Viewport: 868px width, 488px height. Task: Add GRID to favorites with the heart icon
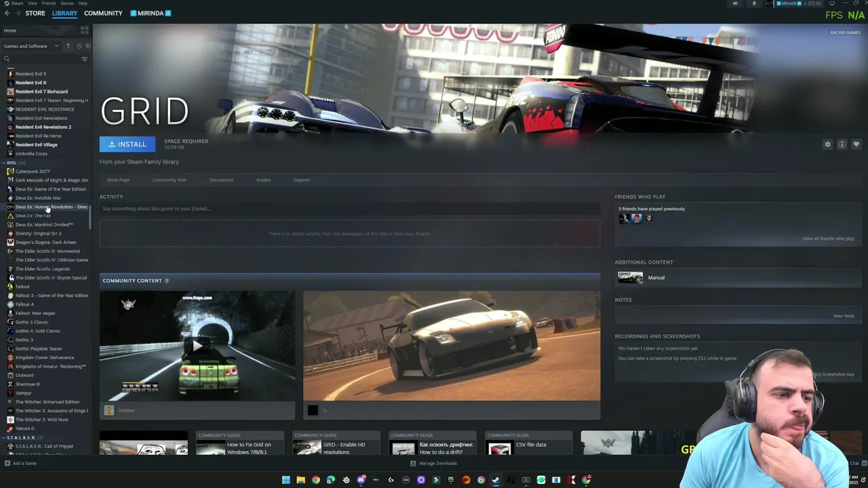(856, 144)
